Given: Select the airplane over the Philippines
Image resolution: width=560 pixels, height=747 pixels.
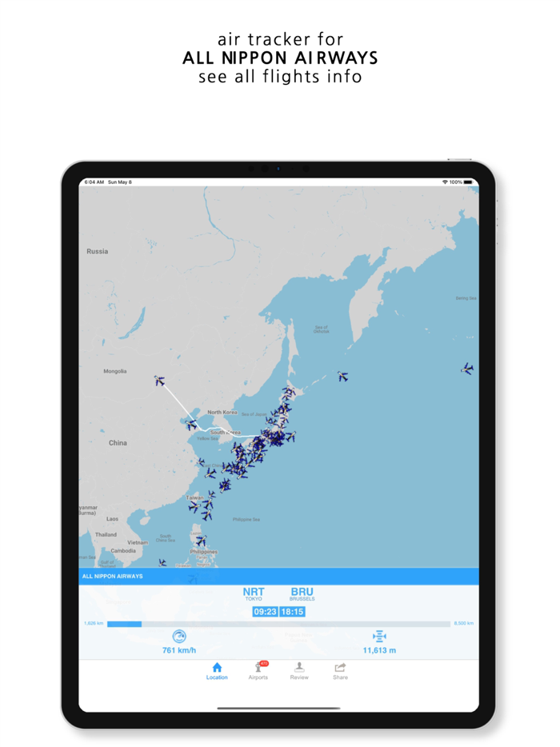Looking at the screenshot, I should [201, 541].
